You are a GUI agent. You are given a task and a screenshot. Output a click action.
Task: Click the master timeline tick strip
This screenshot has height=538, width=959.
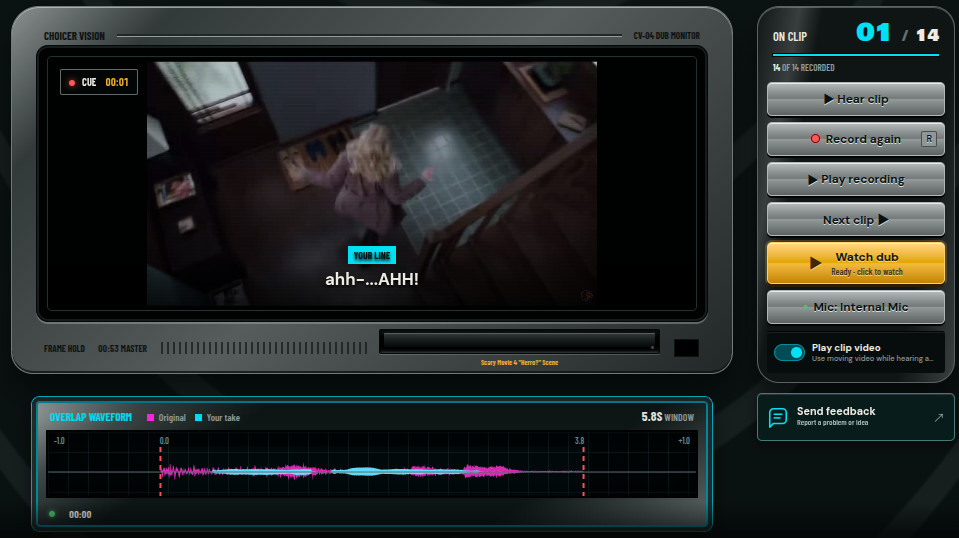(x=264, y=348)
